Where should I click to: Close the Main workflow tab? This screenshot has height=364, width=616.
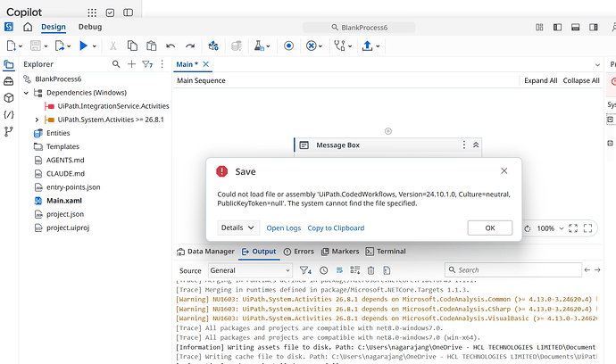pos(206,64)
